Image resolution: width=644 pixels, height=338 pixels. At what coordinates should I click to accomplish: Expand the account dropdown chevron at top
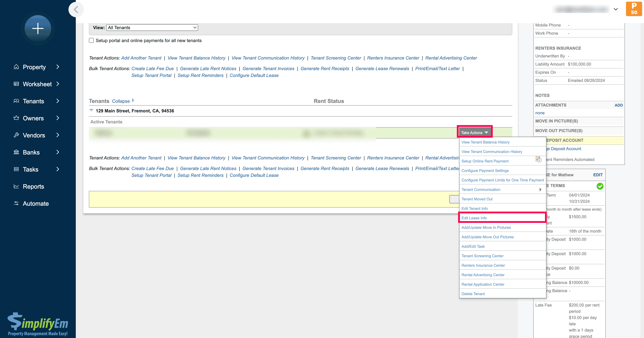pos(616,9)
